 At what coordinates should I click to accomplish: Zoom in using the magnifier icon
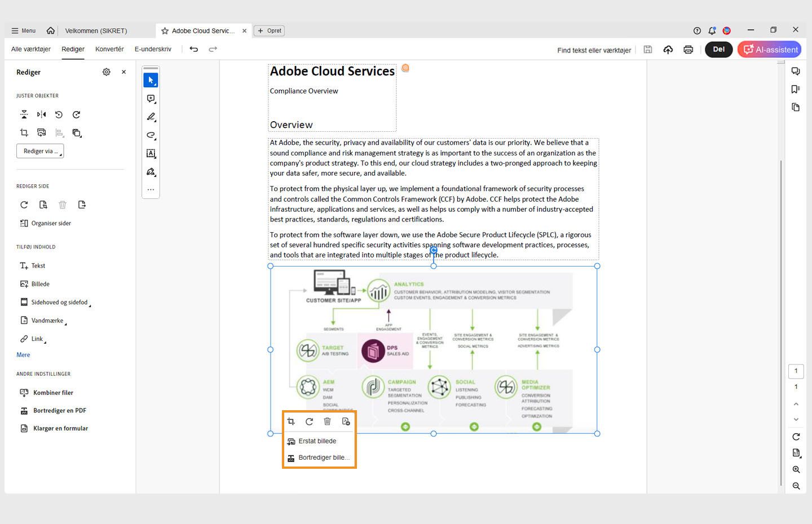click(x=796, y=469)
